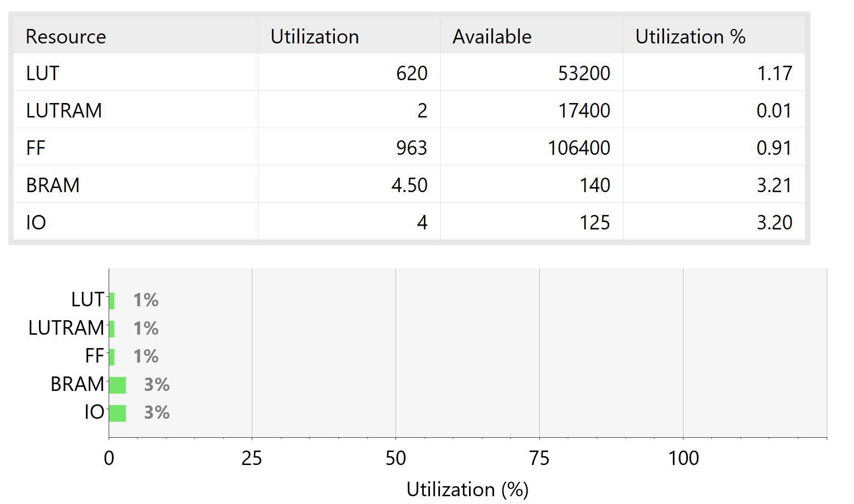The height and width of the screenshot is (504, 854).
Task: Select the LUTRAM resource row
Action: pos(409,110)
